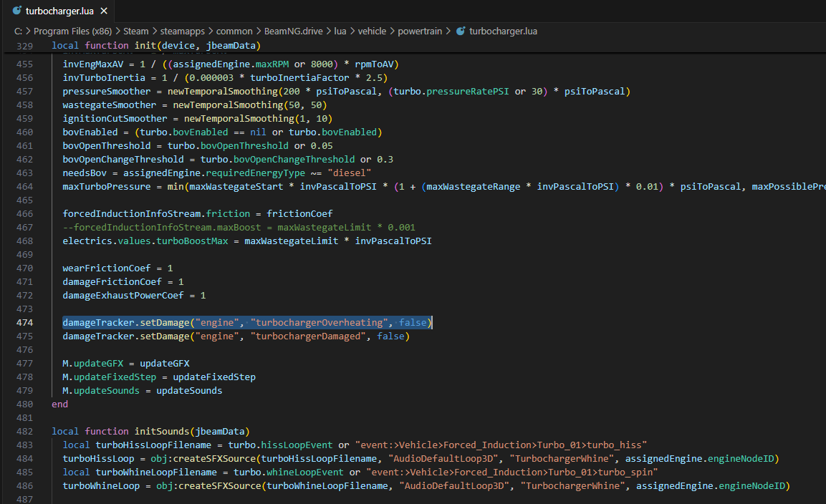826x504 pixels.
Task: Open the powertrain breadcrumb folder
Action: (x=420, y=31)
